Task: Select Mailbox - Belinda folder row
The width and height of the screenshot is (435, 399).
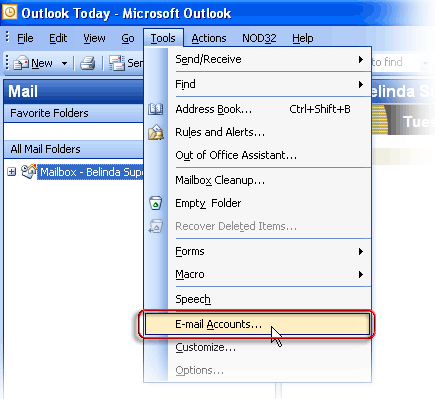Action: pos(91,172)
